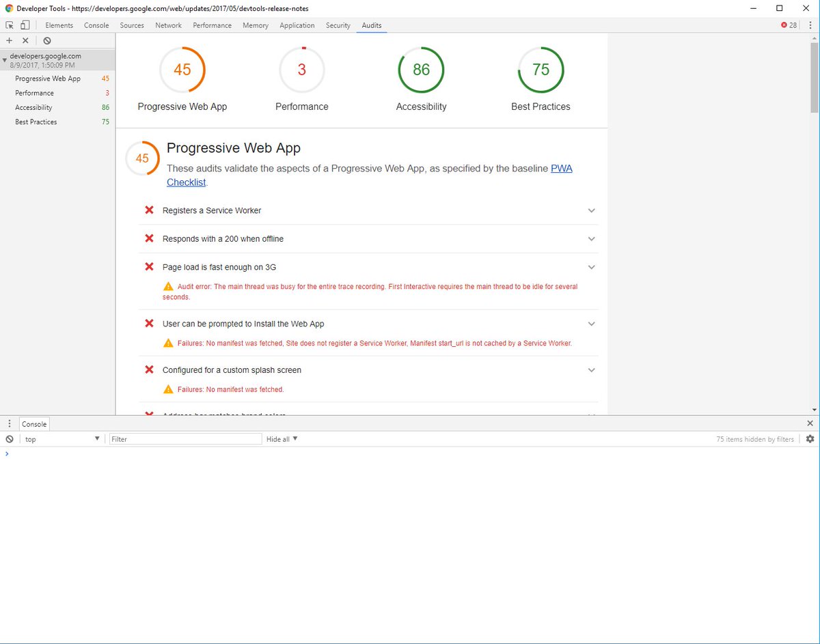Click the '75 items hidden by filters' text
Viewport: 820px width, 644px height.
pos(755,439)
